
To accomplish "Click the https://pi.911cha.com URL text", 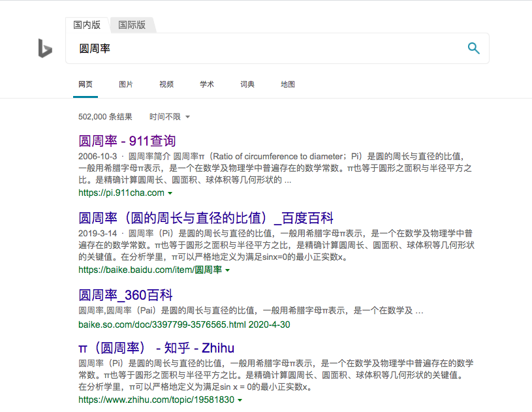I will pos(121,193).
